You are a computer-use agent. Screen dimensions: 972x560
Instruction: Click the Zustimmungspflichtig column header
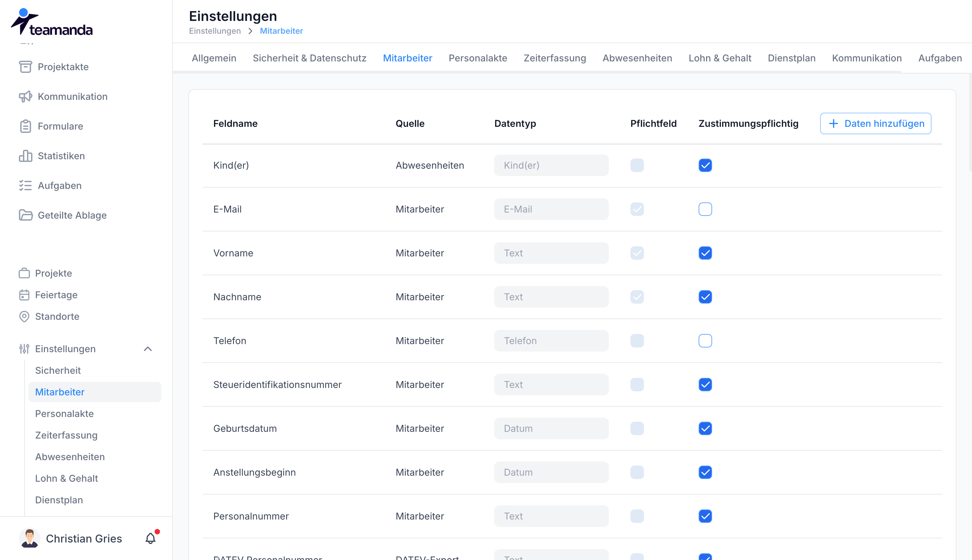click(x=748, y=123)
